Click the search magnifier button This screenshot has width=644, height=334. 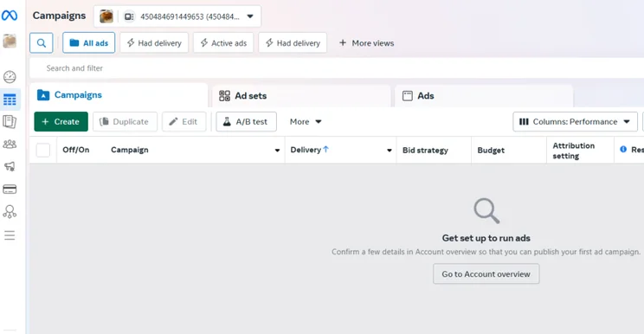coord(42,43)
